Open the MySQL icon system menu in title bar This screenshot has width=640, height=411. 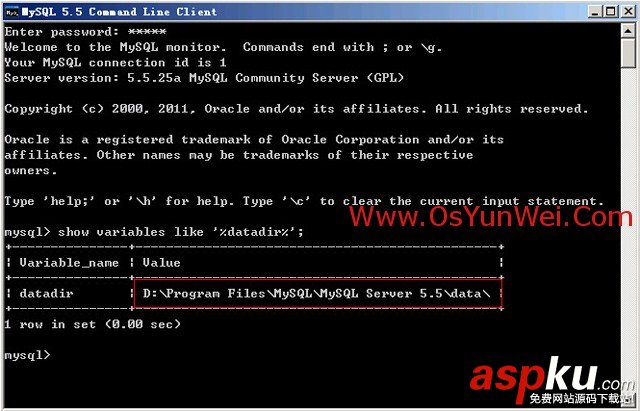pos(11,12)
